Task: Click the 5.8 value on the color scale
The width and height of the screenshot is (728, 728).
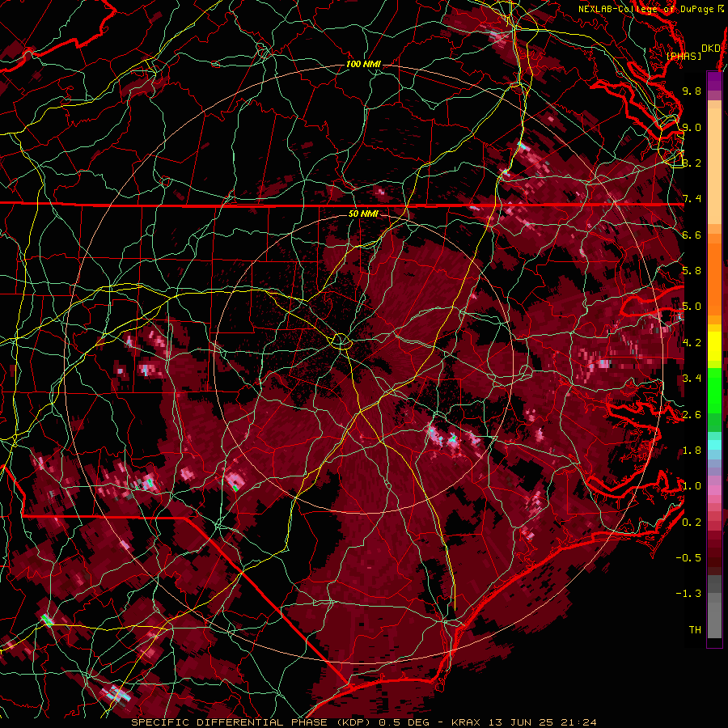Action: point(692,271)
